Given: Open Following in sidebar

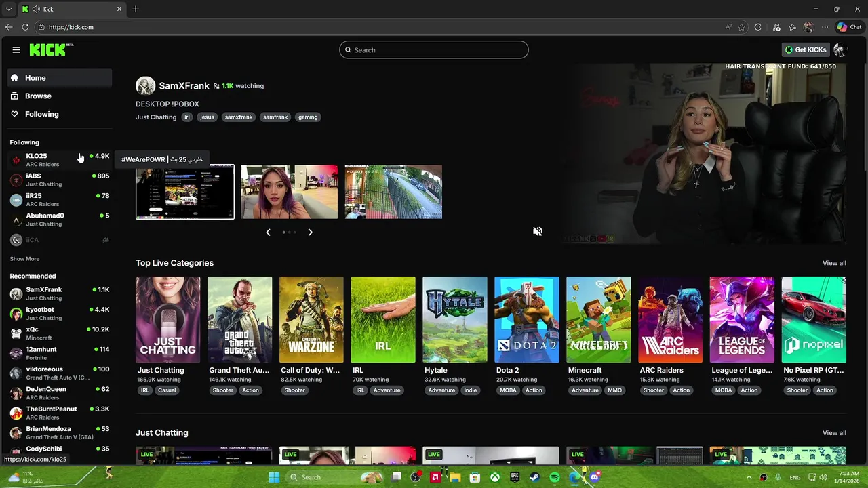Looking at the screenshot, I should tap(60, 114).
